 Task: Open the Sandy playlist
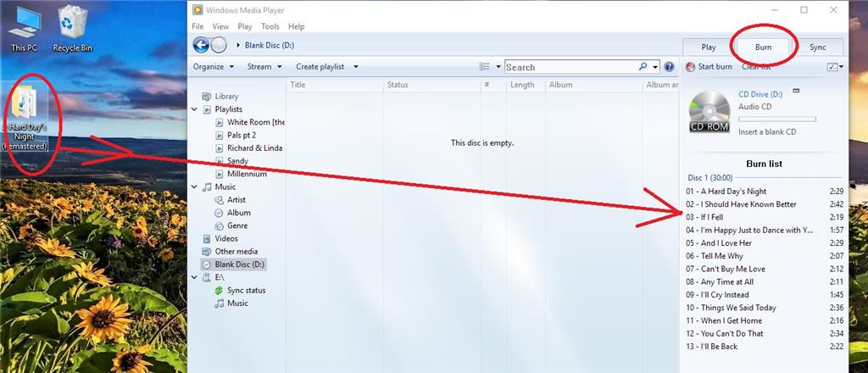coord(237,161)
